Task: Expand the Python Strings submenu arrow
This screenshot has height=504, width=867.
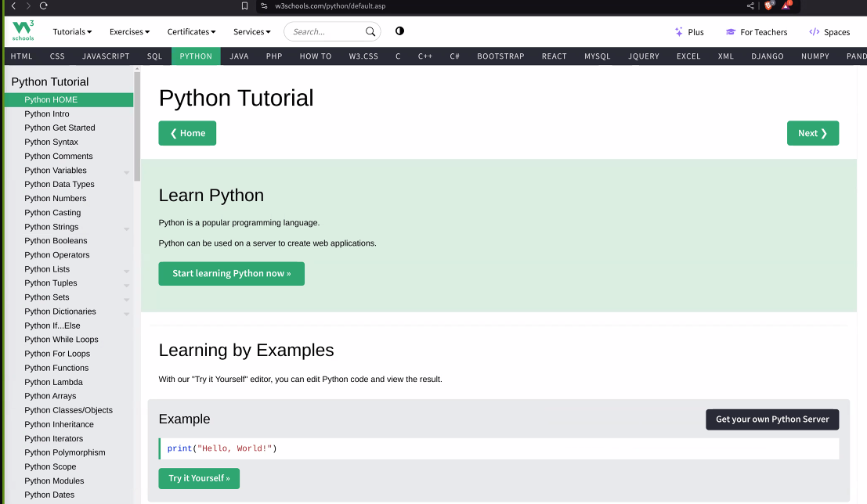Action: [127, 229]
